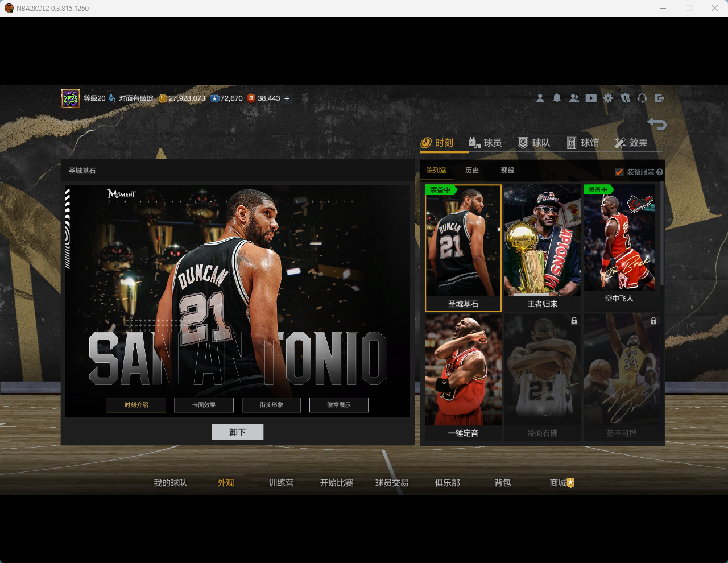Select the 空中飞人 moment card
The height and width of the screenshot is (563, 728).
pos(619,245)
